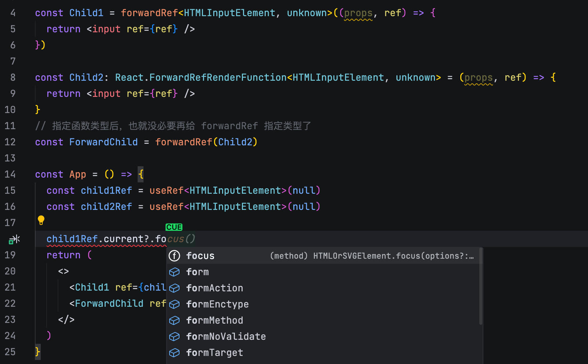Click the child2Ref variable declaration
Viewport: 588px width, 364px height.
click(106, 207)
